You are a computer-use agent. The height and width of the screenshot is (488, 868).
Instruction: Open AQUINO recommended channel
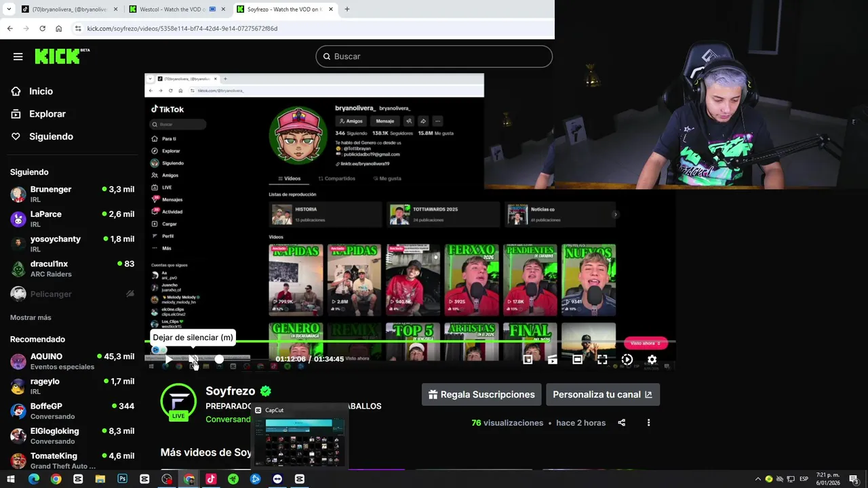point(71,361)
